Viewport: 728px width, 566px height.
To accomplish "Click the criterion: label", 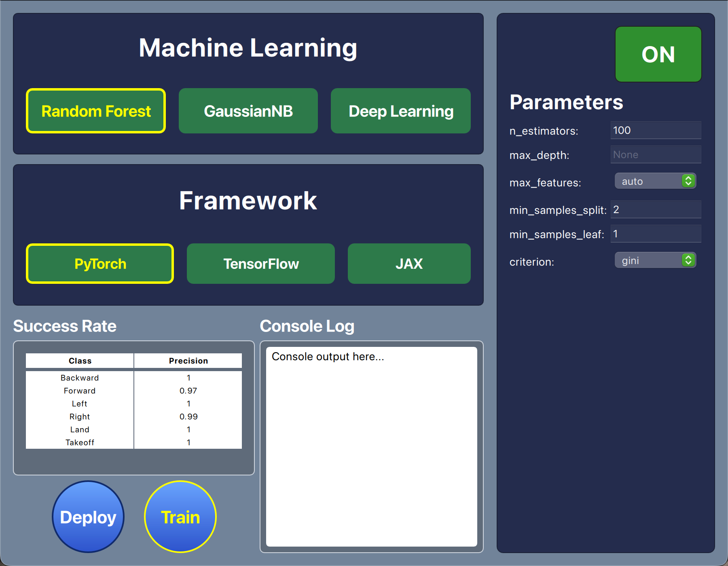I will (532, 262).
